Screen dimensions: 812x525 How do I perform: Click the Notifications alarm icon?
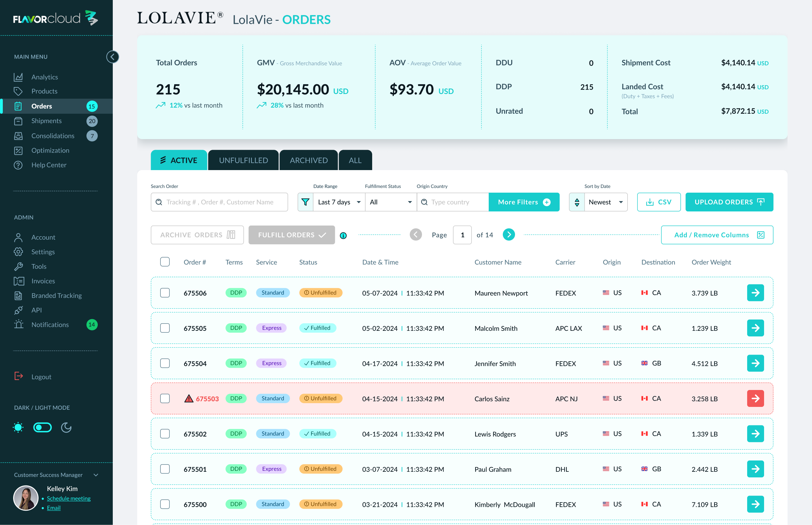[19, 324]
